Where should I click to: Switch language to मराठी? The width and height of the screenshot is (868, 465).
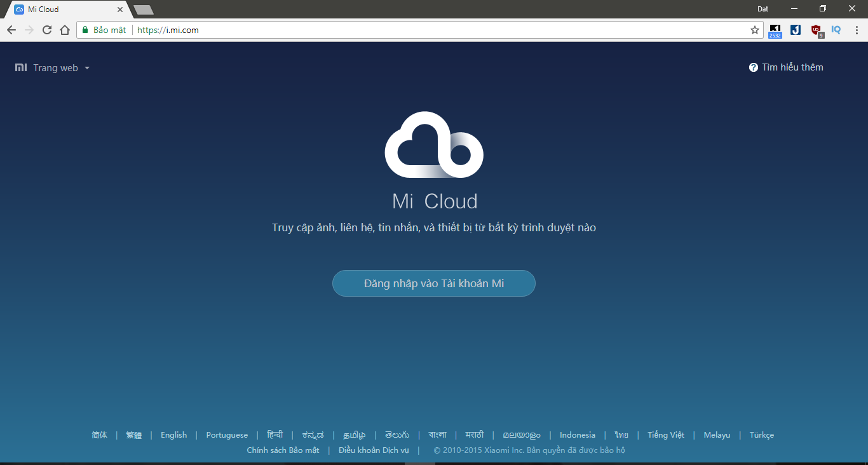click(475, 435)
